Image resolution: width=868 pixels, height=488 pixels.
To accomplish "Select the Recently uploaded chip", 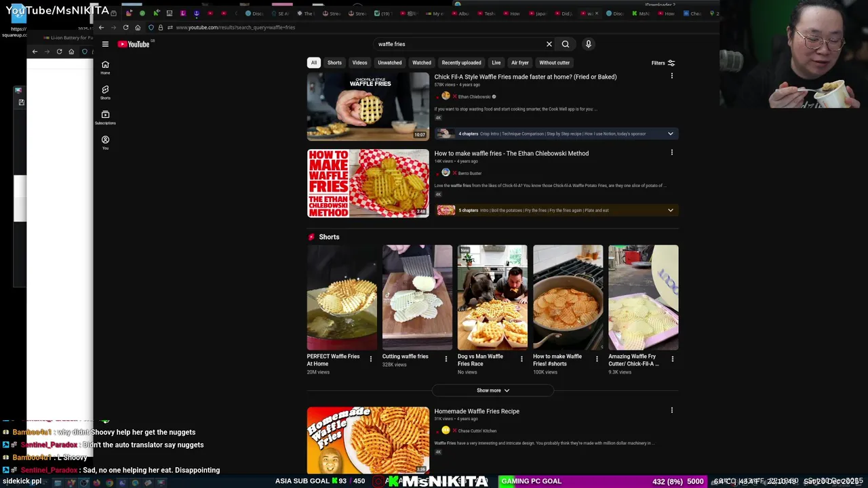I will coord(462,62).
